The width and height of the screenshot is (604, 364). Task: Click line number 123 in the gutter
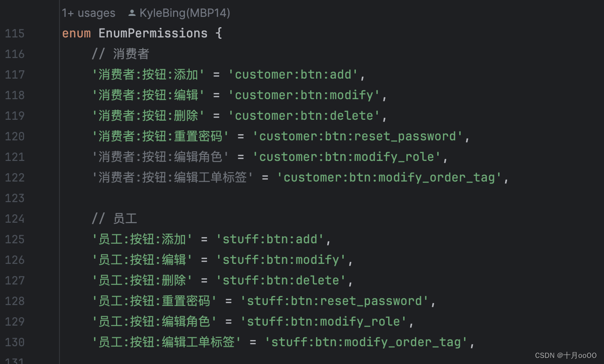(15, 198)
